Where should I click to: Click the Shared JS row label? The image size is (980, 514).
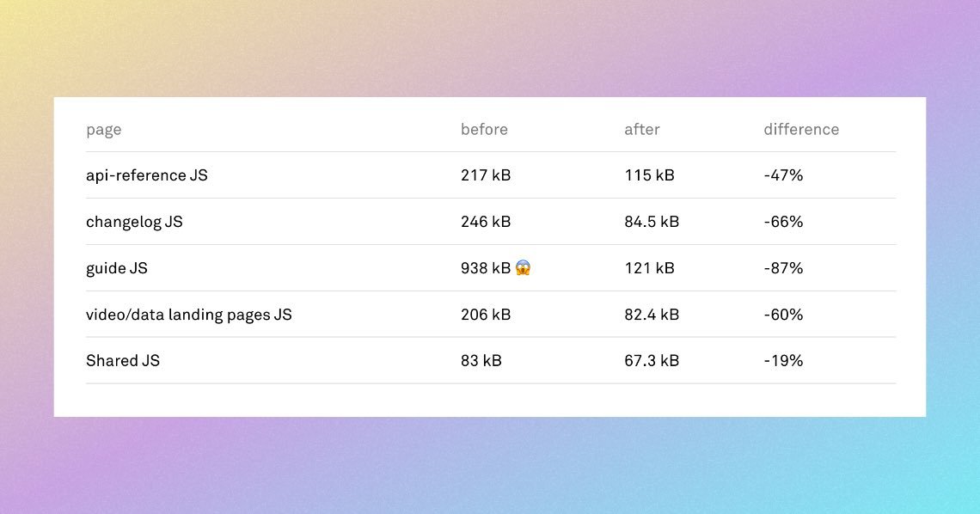[x=123, y=361]
